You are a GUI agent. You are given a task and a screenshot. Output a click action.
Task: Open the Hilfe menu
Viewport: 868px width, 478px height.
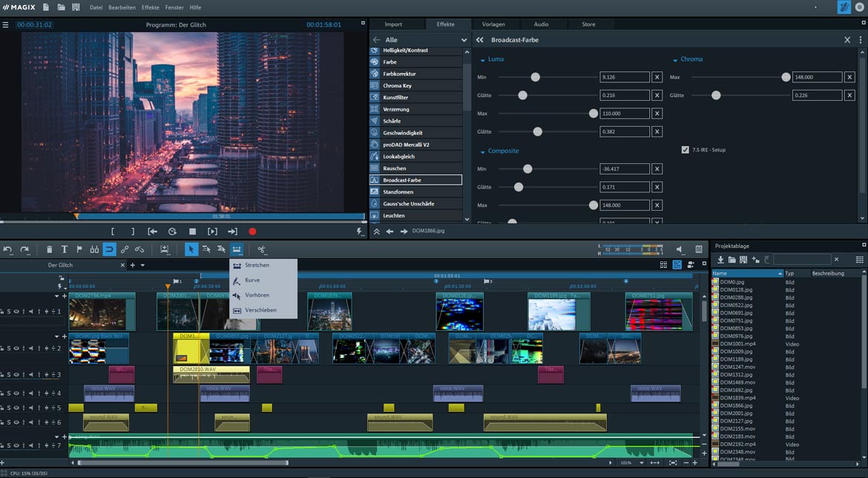click(x=195, y=7)
